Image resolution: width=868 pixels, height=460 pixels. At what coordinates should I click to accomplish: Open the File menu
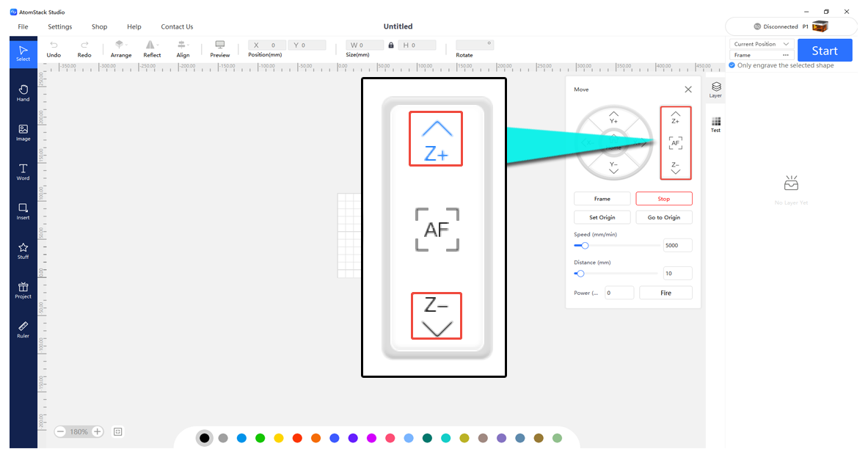[23, 26]
